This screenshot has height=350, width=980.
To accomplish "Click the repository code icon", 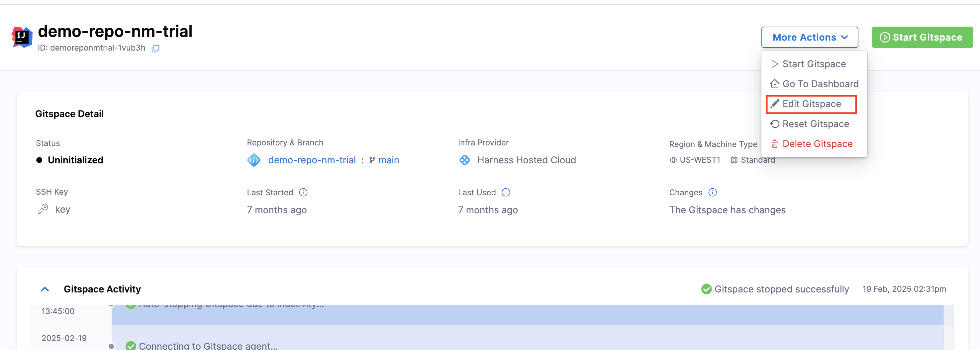I will [254, 160].
